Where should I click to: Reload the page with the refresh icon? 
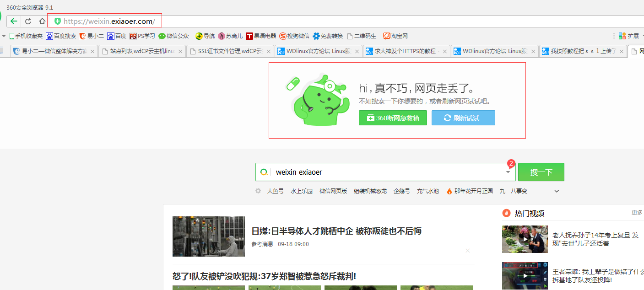point(28,21)
